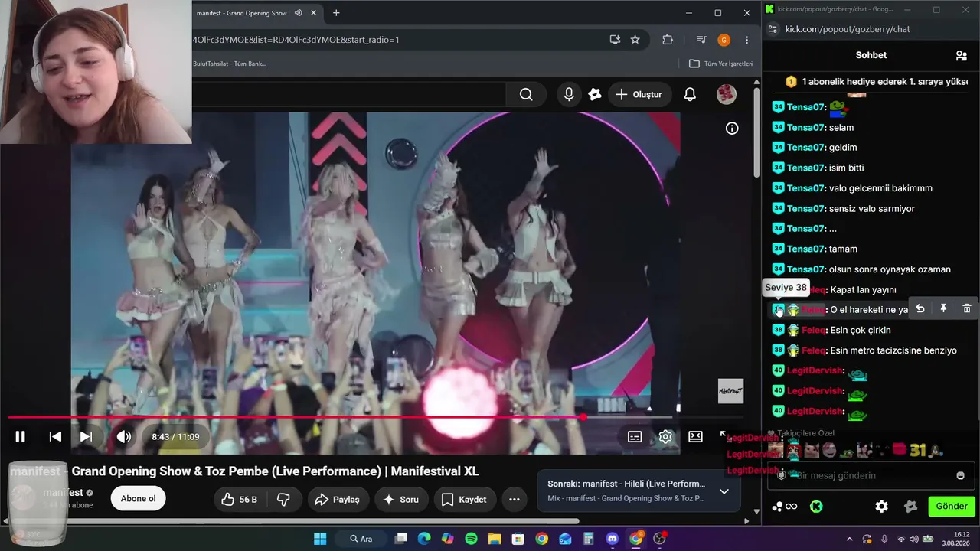Bookmark this page with the star icon
This screenshot has width=980, height=551.
click(x=635, y=40)
